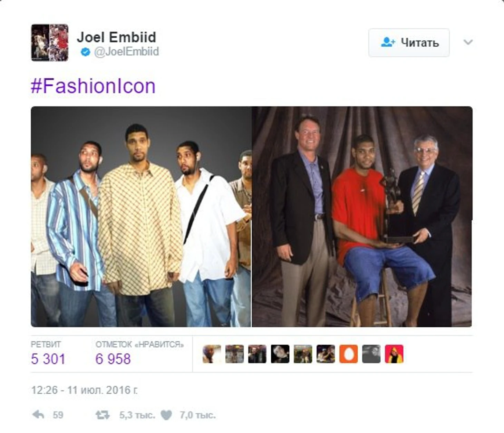Image resolution: width=504 pixels, height=433 pixels.
Task: Open the right trophy photo
Action: coord(362,216)
